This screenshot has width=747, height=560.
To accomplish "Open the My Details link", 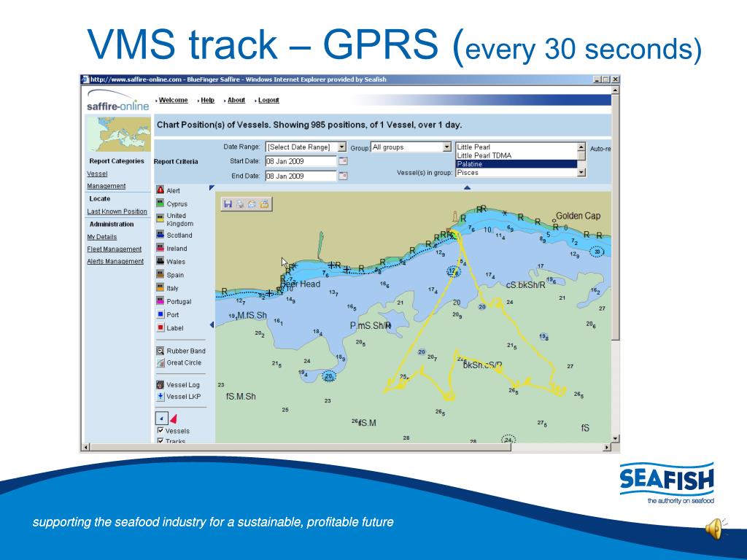I will [102, 237].
